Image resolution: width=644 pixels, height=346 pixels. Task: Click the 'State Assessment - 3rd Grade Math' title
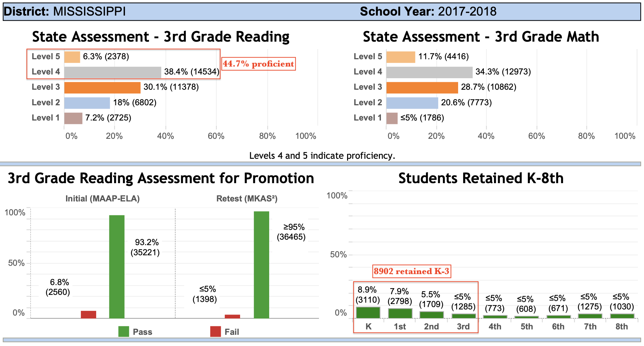[x=481, y=37]
